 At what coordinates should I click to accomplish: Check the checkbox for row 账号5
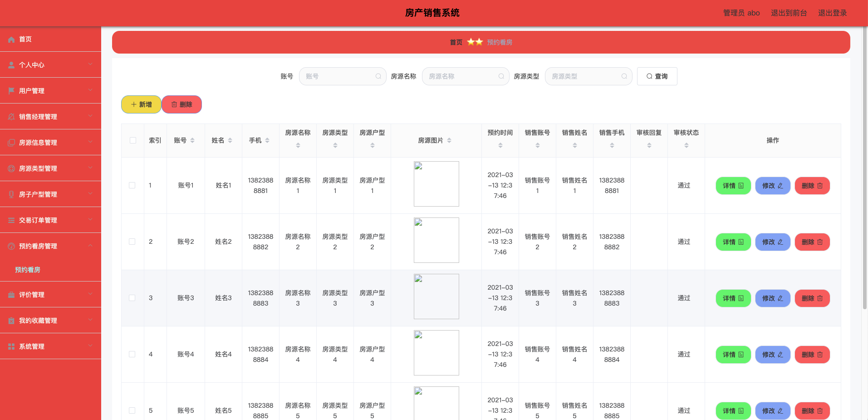pyautogui.click(x=132, y=410)
